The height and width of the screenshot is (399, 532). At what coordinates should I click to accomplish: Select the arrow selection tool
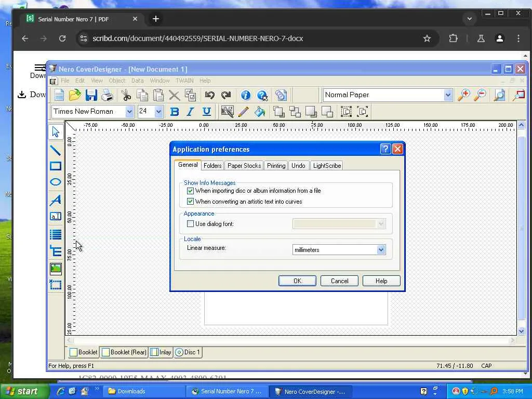click(56, 132)
